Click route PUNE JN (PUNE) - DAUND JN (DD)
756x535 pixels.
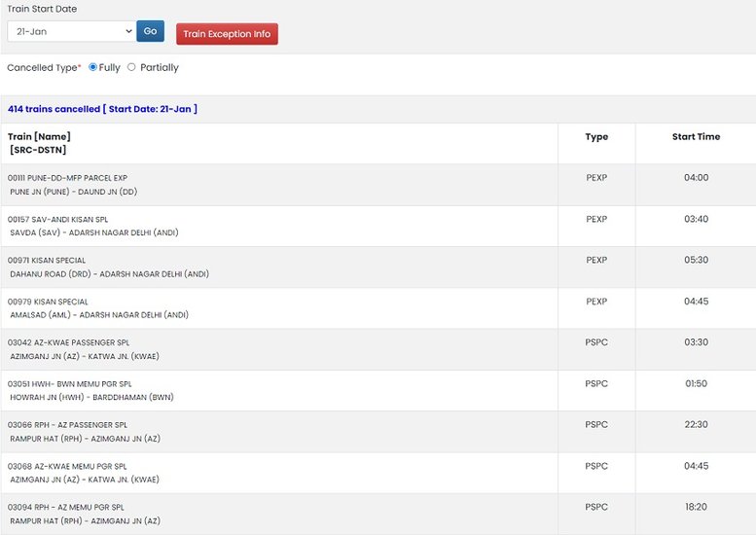(74, 192)
